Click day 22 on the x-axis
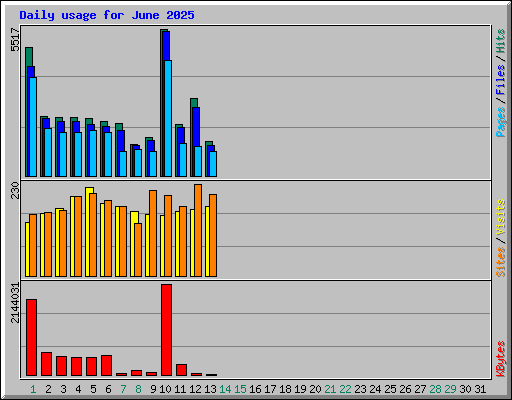 tap(345, 389)
